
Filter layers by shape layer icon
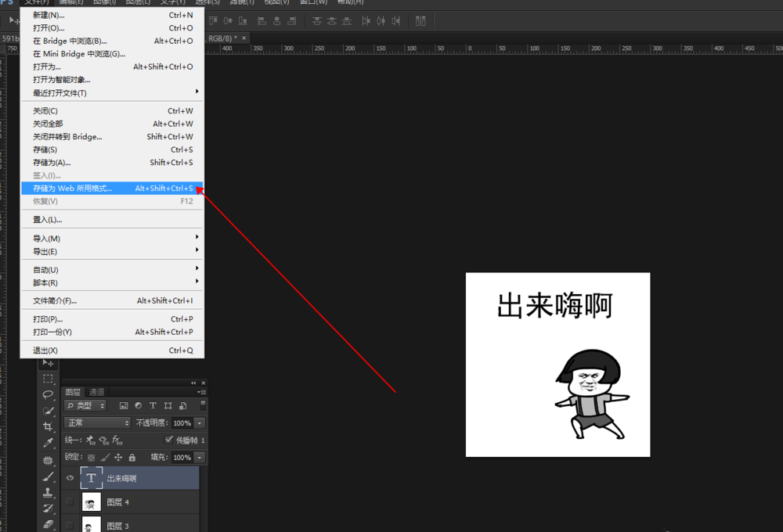point(168,406)
